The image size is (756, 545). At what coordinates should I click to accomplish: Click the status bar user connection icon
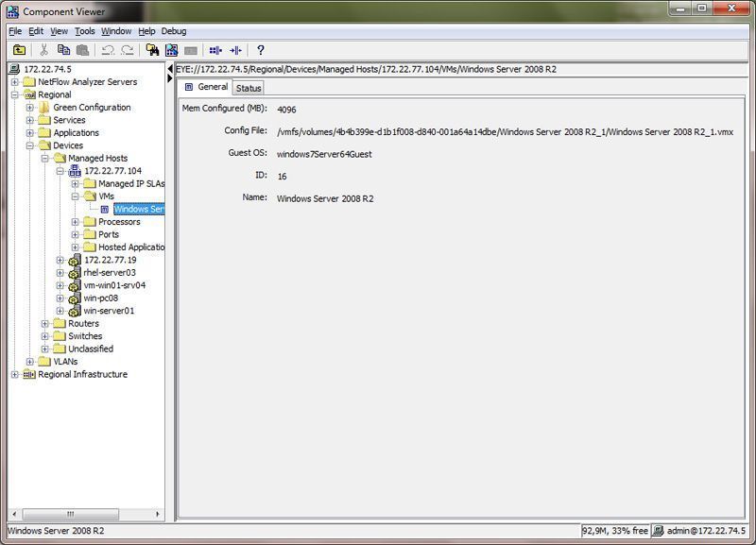coord(658,531)
